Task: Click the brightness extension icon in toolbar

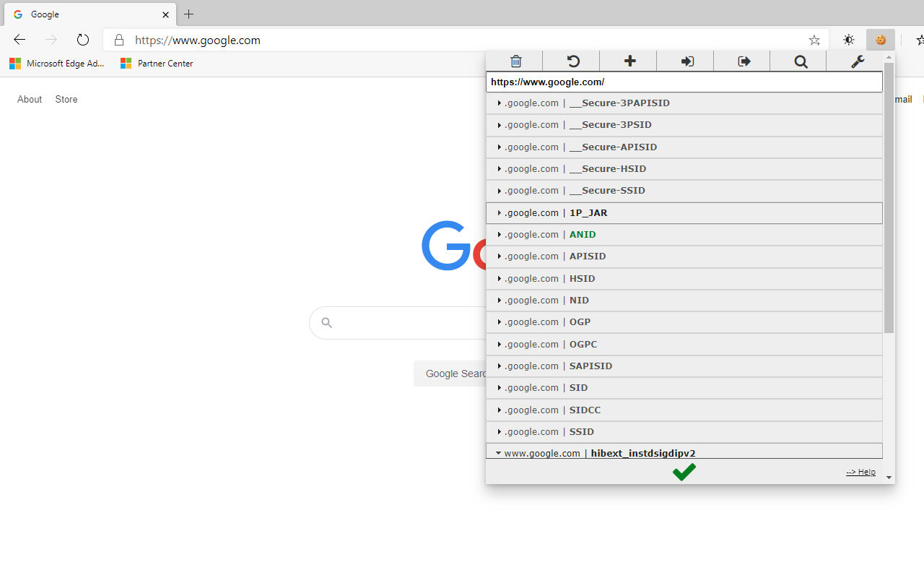Action: click(x=849, y=40)
